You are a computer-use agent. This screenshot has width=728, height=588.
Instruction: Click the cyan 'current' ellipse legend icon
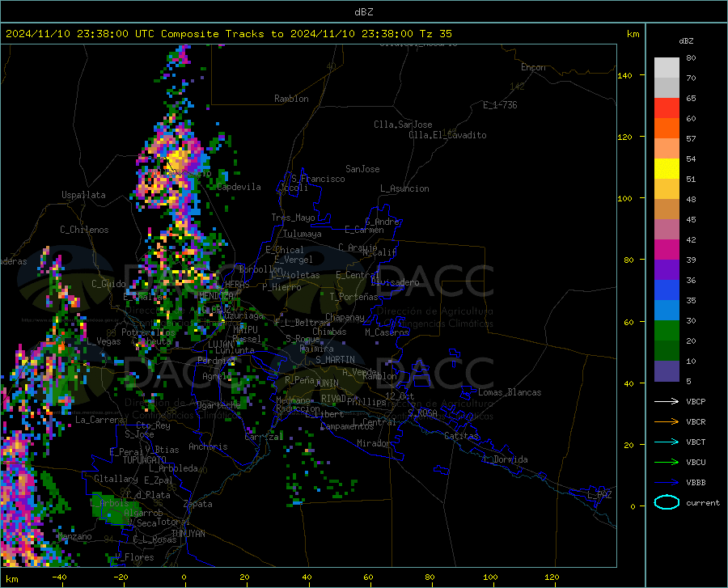(667, 502)
